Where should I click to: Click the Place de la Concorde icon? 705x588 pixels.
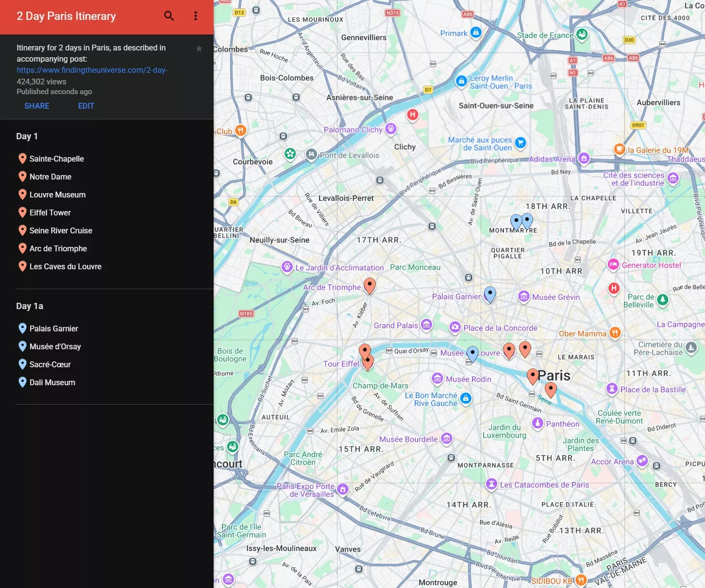(x=455, y=327)
